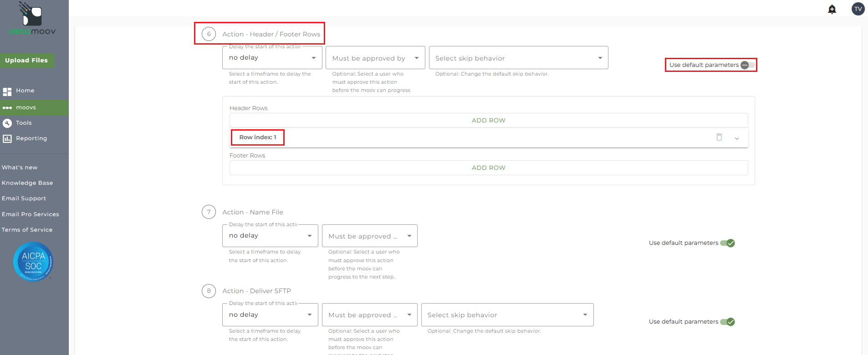Expand the Row index 1 chevron
The height and width of the screenshot is (355, 868).
[736, 138]
